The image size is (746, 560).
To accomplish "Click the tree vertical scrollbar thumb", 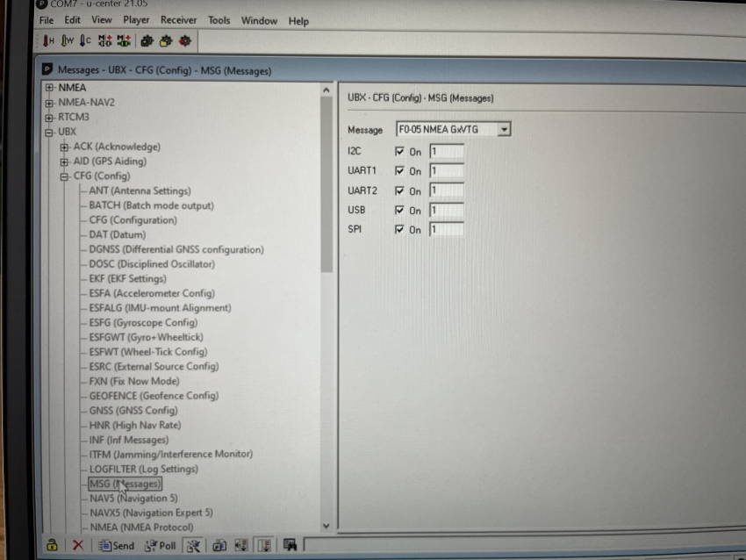I will [326, 184].
